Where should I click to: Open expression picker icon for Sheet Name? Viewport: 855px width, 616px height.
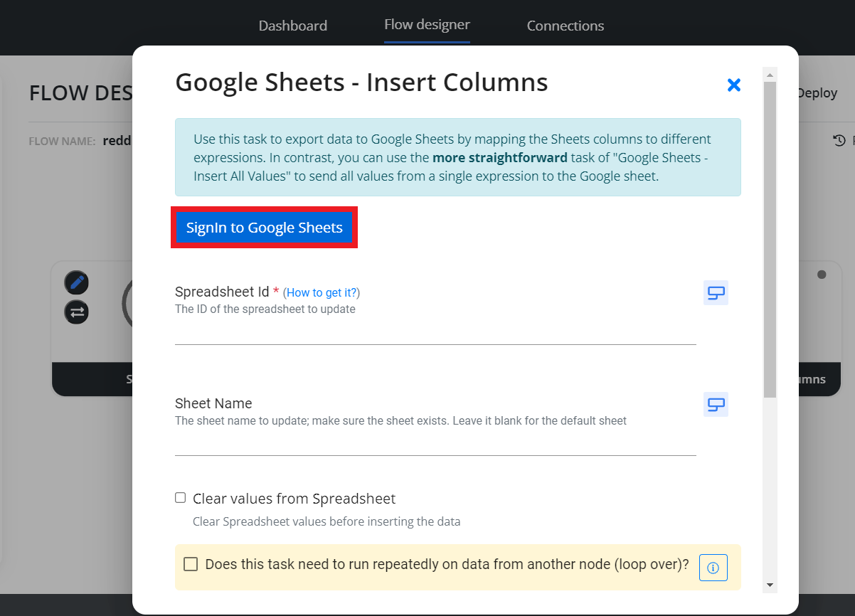[x=716, y=404]
